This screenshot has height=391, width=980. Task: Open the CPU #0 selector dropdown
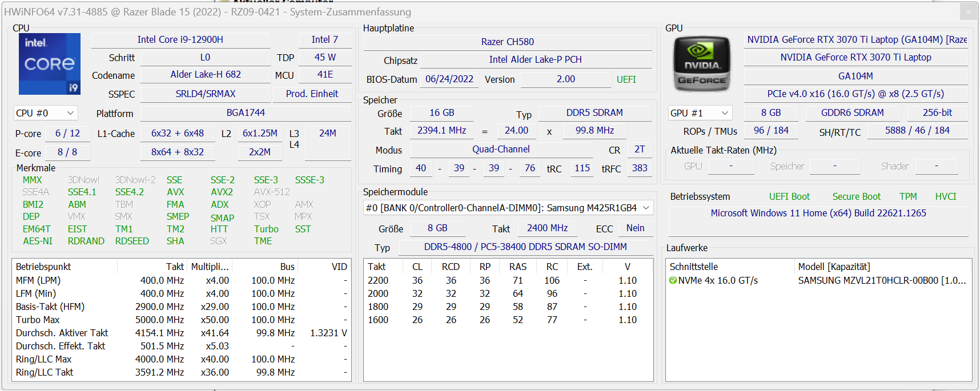[x=46, y=113]
